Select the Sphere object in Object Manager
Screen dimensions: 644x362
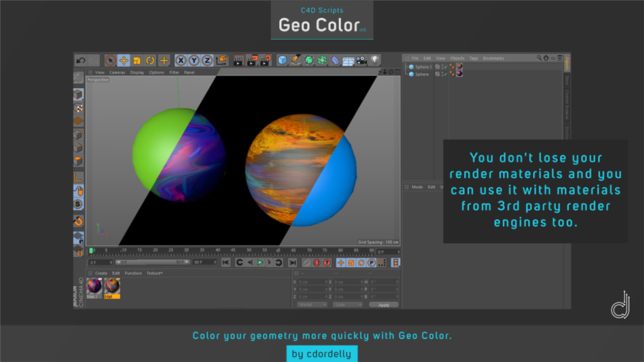coord(422,74)
